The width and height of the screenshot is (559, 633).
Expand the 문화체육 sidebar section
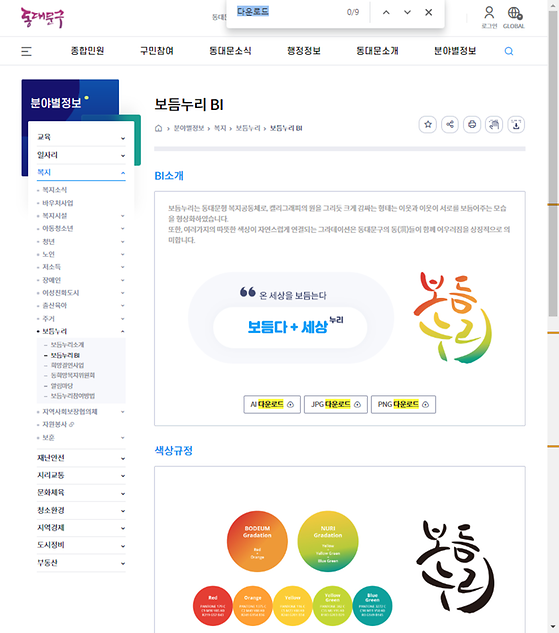81,493
